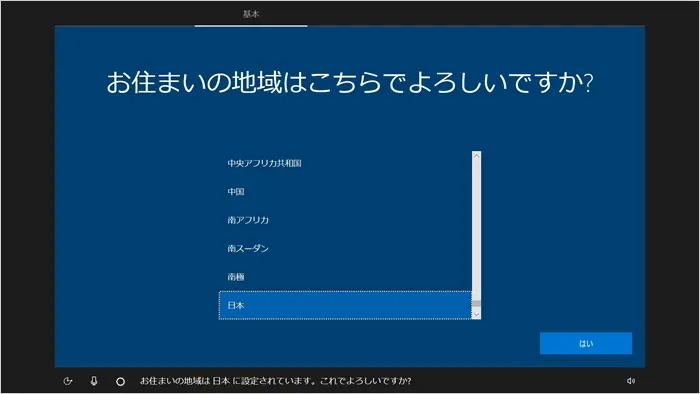Select 日本 in the region list

(x=345, y=305)
